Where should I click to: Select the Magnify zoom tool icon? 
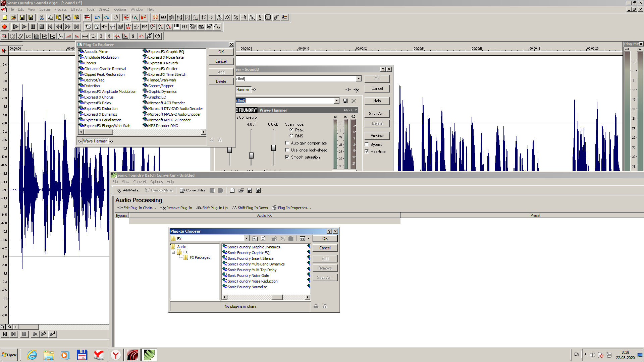135,17
